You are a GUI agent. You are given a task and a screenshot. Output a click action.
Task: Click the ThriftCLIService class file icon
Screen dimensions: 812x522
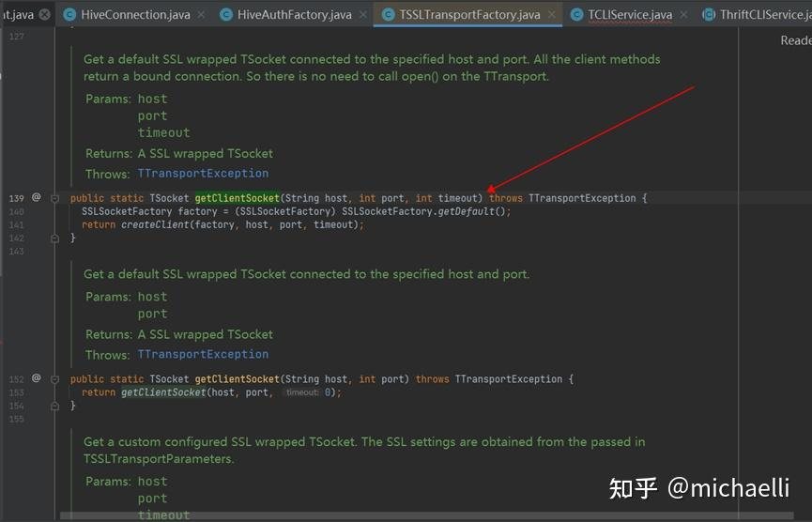(x=708, y=14)
